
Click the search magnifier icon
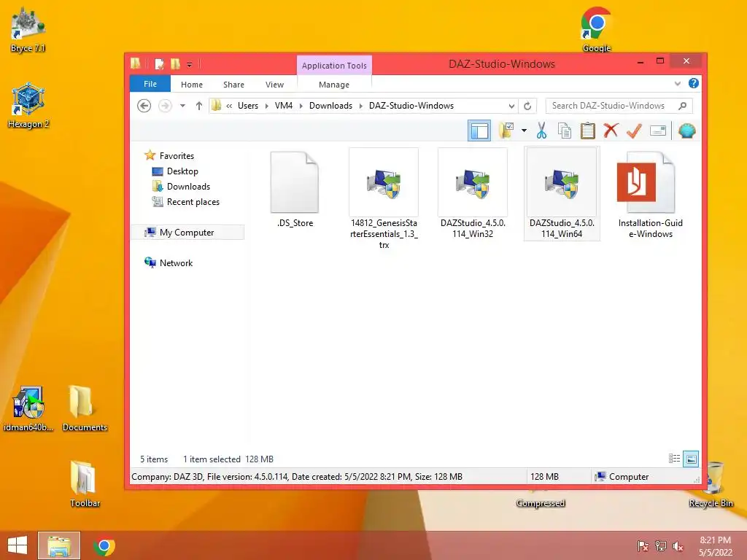tap(683, 106)
